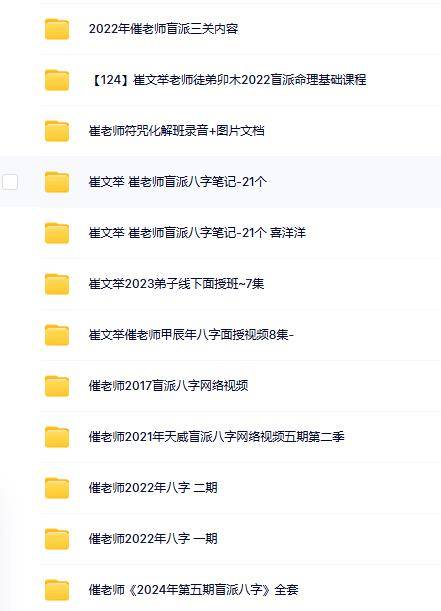This screenshot has height=611, width=441.
Task: Open 崔文举 崔老师盲派八字笔记-21个 喜洋洋 name
Action: pos(197,233)
